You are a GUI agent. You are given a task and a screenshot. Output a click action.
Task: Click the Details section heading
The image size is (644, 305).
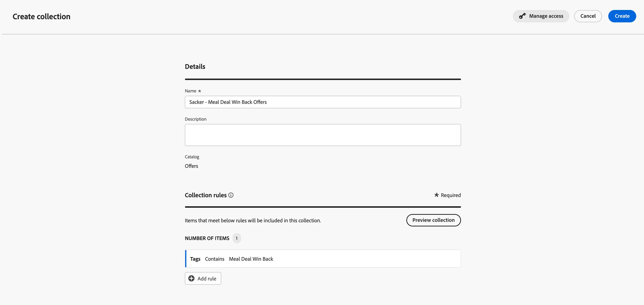pos(195,67)
